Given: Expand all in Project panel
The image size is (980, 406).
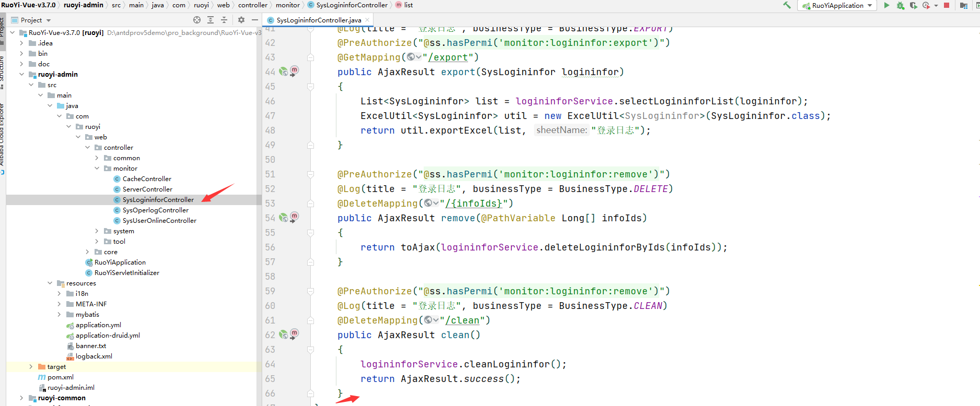Looking at the screenshot, I should coord(211,20).
